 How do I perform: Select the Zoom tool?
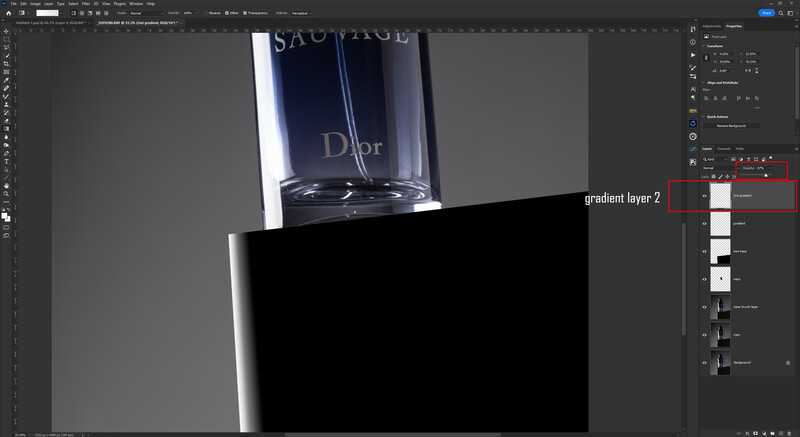6,194
